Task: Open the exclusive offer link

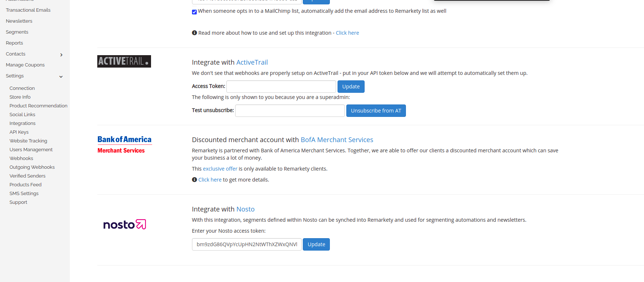Action: coord(220,169)
